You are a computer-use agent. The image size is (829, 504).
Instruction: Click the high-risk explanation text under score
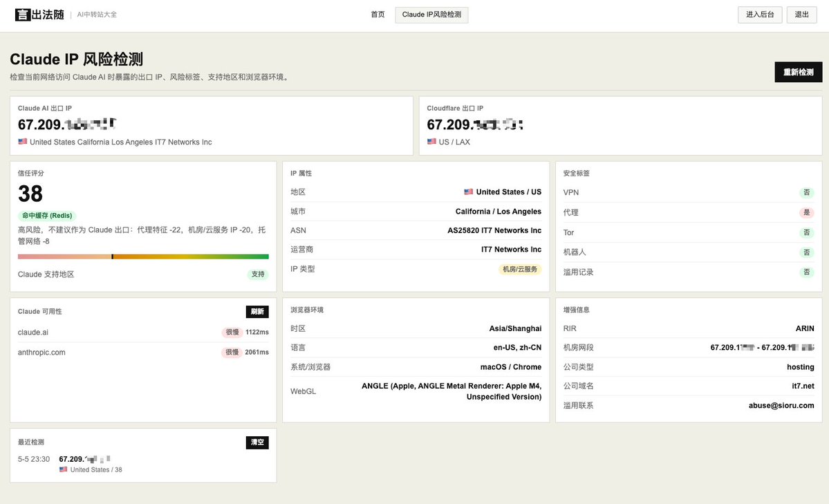click(142, 235)
